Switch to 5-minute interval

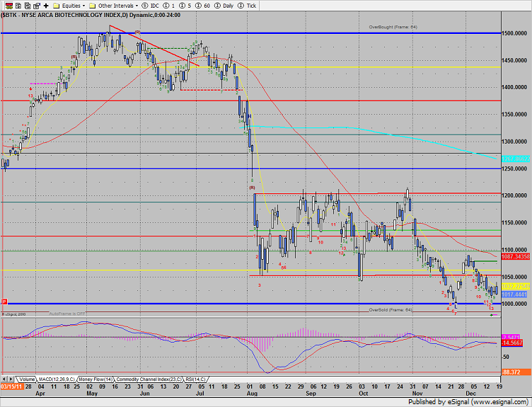pyautogui.click(x=185, y=6)
